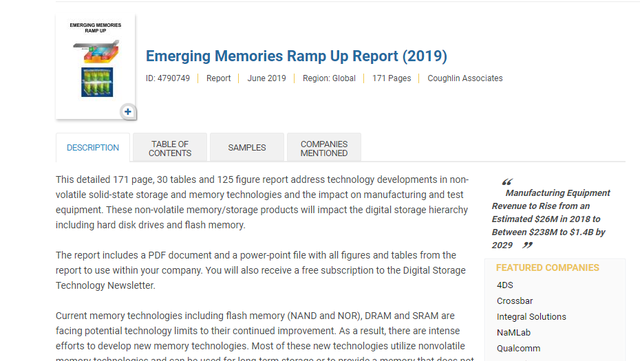Click the Region: Global label
This screenshot has height=361, width=640.
point(329,78)
